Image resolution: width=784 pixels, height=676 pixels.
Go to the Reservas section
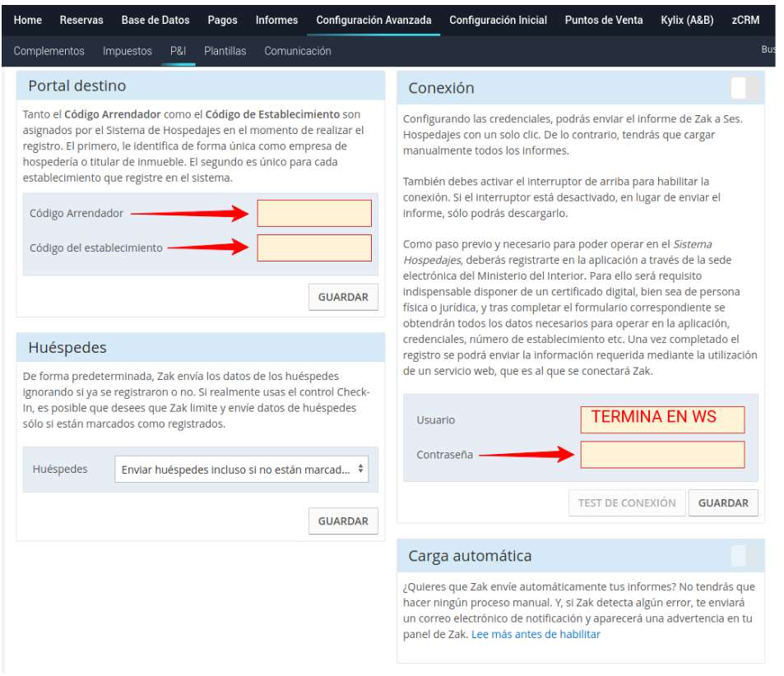(x=81, y=20)
